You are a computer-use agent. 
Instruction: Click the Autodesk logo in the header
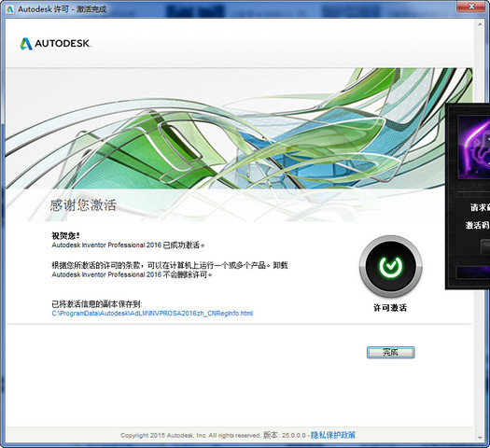[55, 44]
